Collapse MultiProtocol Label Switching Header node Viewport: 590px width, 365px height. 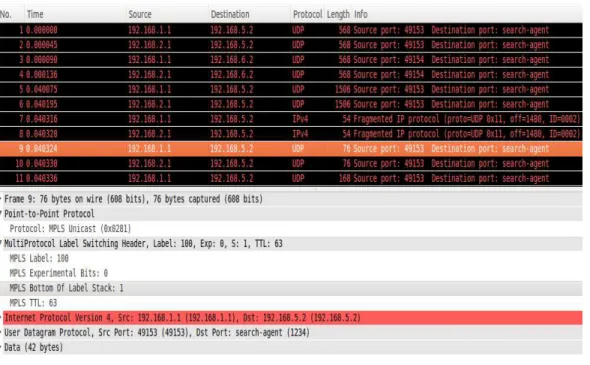pos(1,243)
